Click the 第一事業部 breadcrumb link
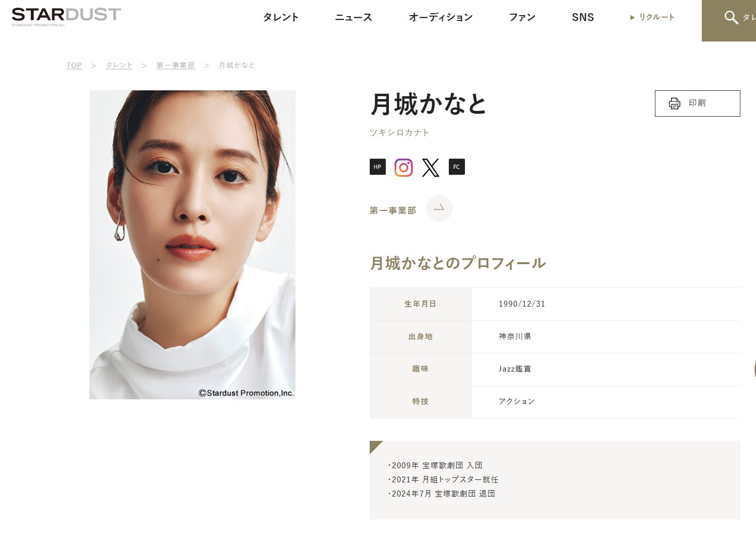Image resolution: width=756 pixels, height=538 pixels. (x=175, y=65)
